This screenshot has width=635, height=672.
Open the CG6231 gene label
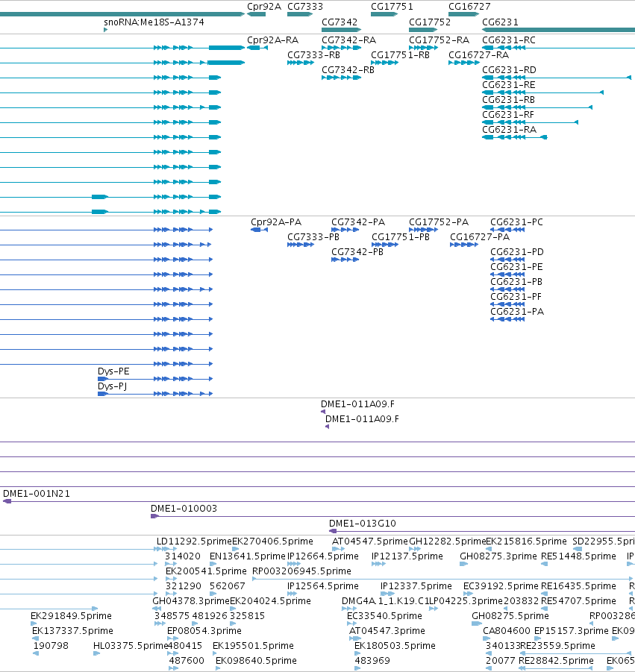pyautogui.click(x=500, y=22)
